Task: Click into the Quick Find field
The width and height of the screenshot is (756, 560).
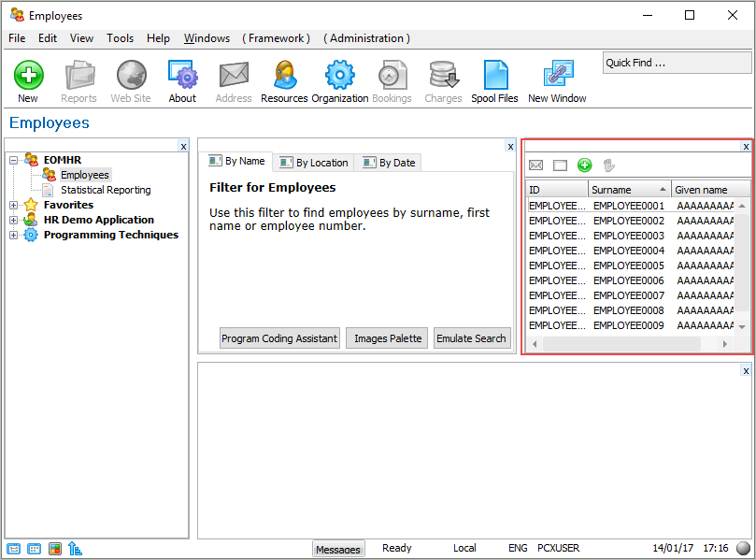Action: (677, 63)
